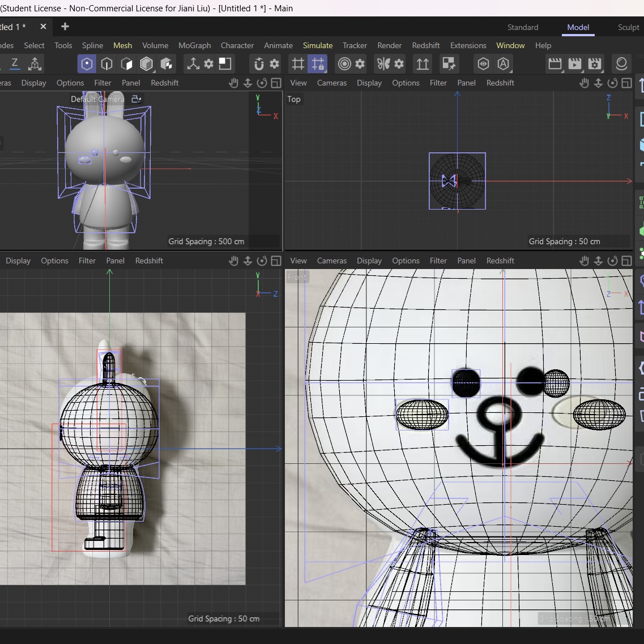
Task: Click the overlapping squares icon after the axis gear
Action: 225,63
